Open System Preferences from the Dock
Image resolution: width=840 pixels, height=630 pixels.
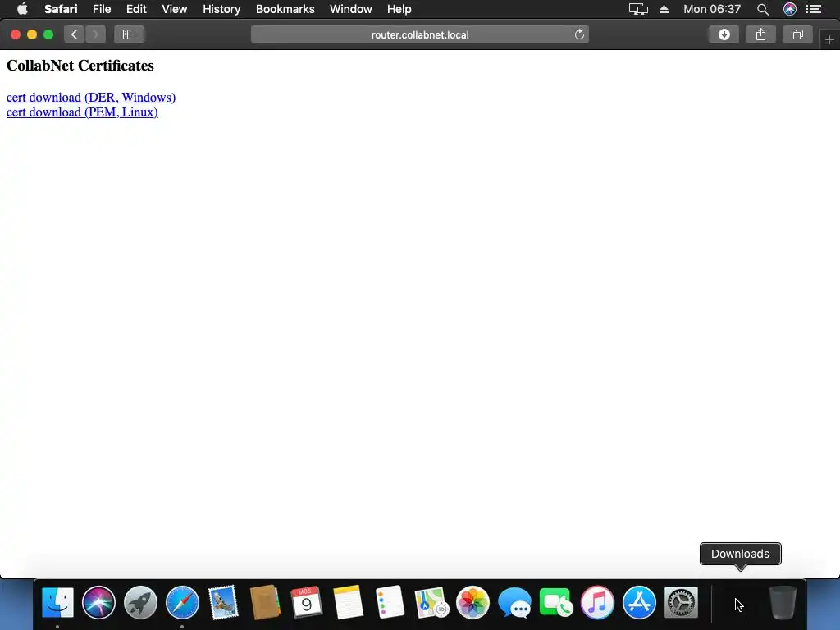(681, 603)
